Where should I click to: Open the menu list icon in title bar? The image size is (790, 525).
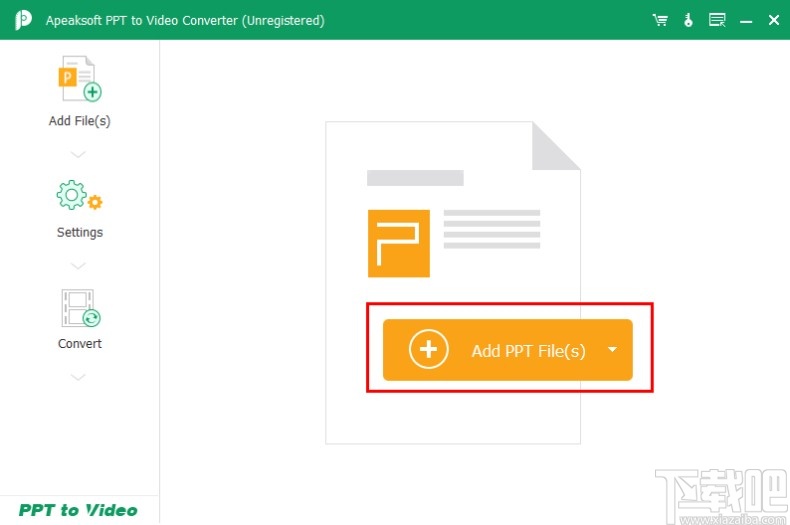tap(717, 20)
